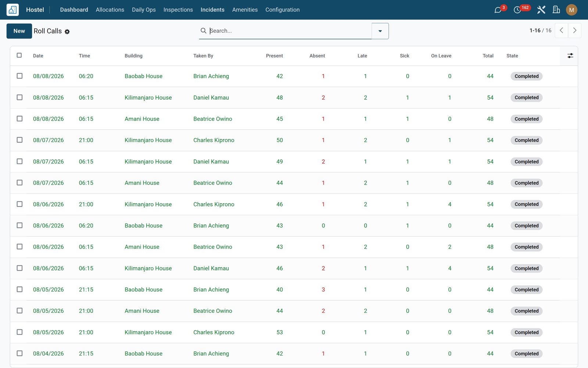
Task: Open the activities clock icon
Action: click(517, 10)
